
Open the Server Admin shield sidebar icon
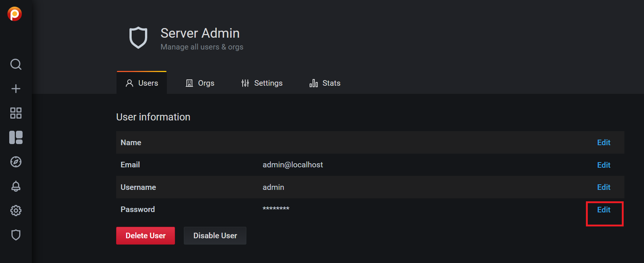pos(16,235)
